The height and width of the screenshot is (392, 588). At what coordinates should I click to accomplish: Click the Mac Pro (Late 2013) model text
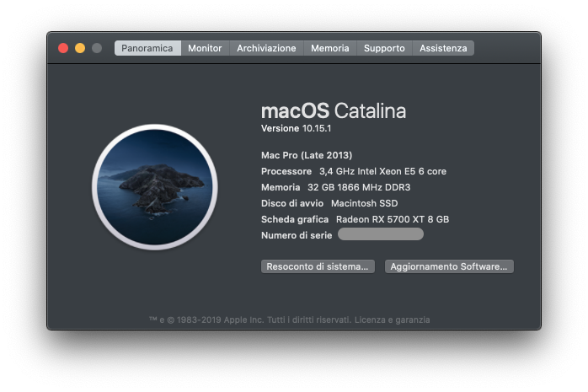[x=307, y=155]
